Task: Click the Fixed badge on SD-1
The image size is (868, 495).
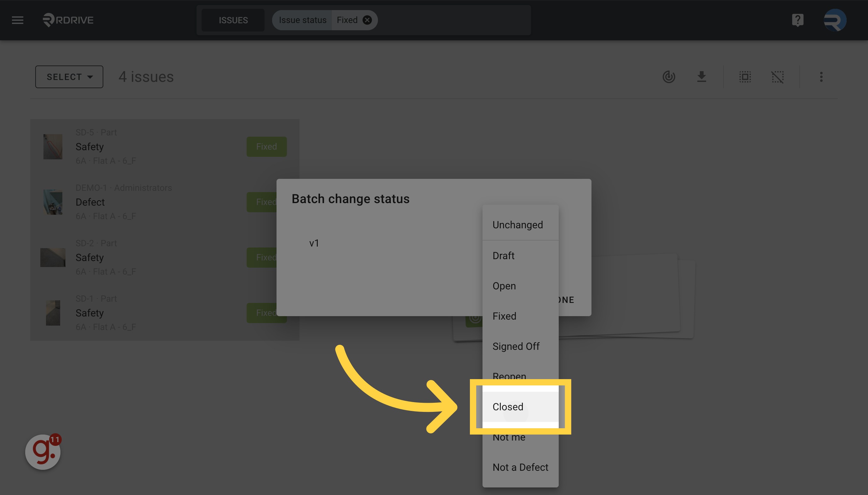Action: [261, 313]
